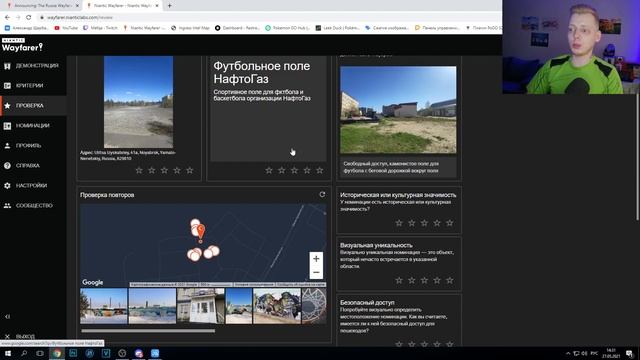640x360 pixels.
Task: Click the address bar URL
Action: click(80, 18)
